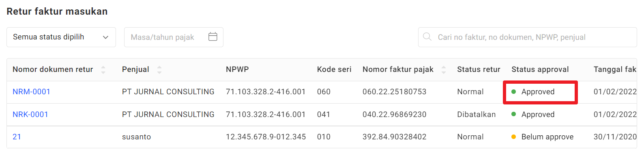Click green Approved status dot for NRM-0001
Screen dimensions: 644x154
tap(514, 92)
